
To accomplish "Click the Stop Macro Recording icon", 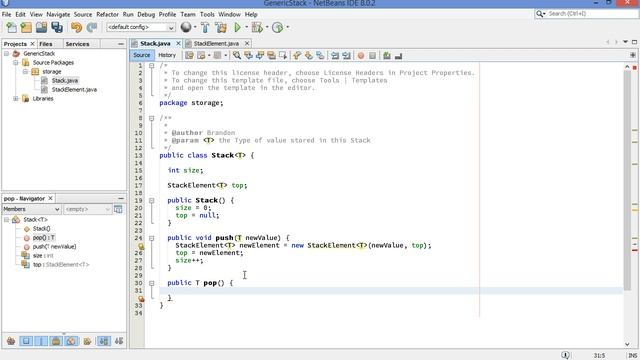I will point(372,55).
